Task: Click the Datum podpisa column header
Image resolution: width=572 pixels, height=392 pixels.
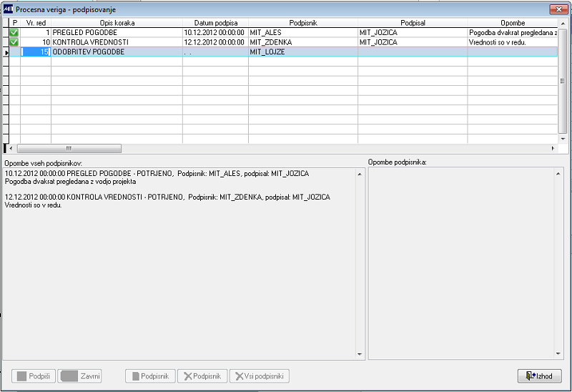Action: (x=216, y=23)
